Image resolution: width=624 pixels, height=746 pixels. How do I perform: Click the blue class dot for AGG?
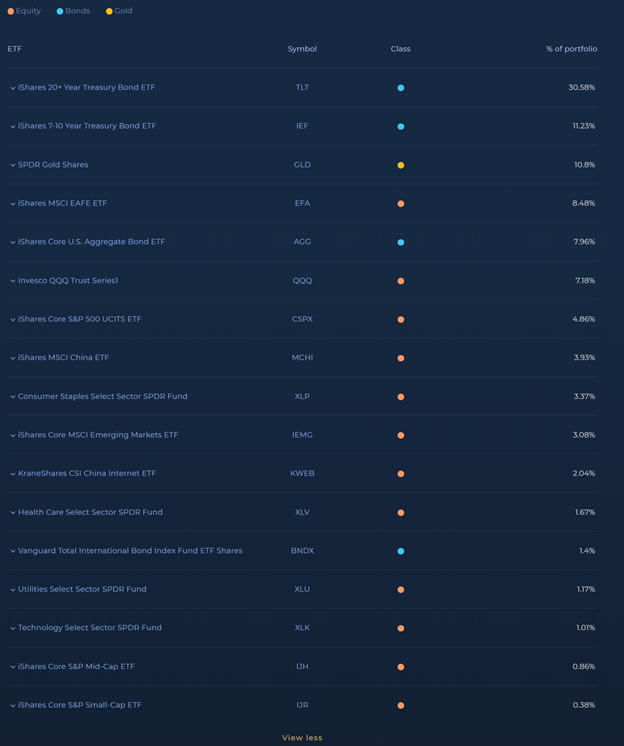pos(401,242)
